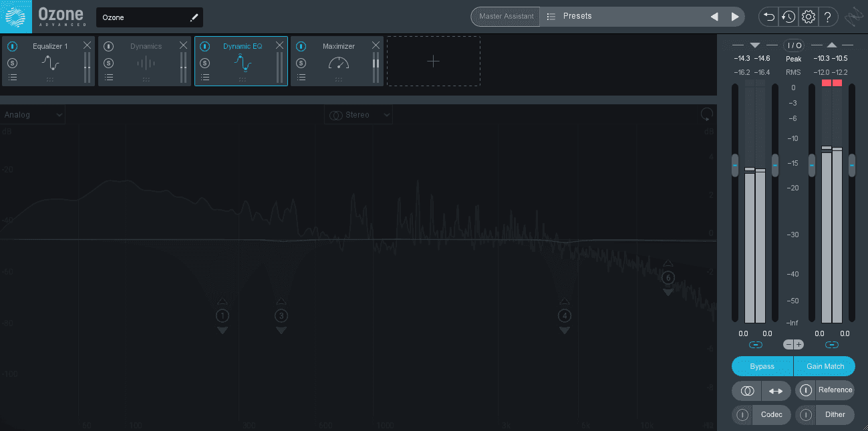Click the Ozone logo icon
The height and width of the screenshot is (431, 868).
[x=16, y=16]
